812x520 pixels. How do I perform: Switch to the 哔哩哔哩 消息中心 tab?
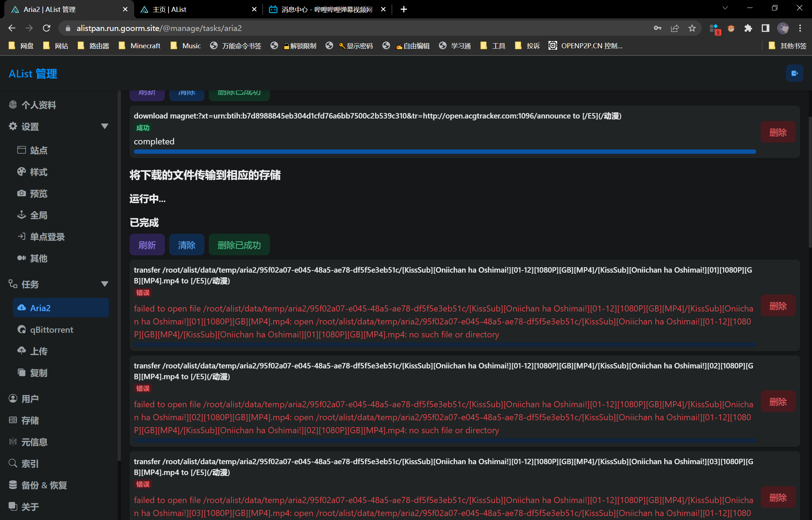[320, 9]
